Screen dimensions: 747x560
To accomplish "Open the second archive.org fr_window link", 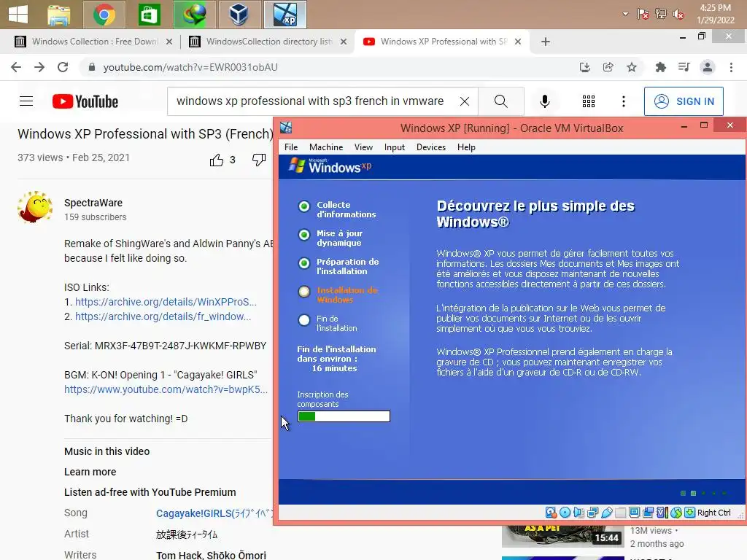I will click(163, 316).
